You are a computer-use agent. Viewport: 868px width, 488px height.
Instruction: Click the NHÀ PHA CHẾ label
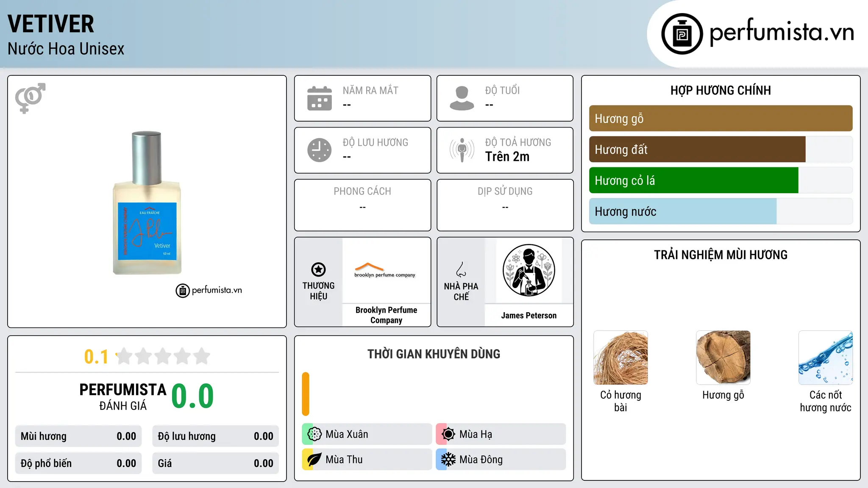[461, 291]
